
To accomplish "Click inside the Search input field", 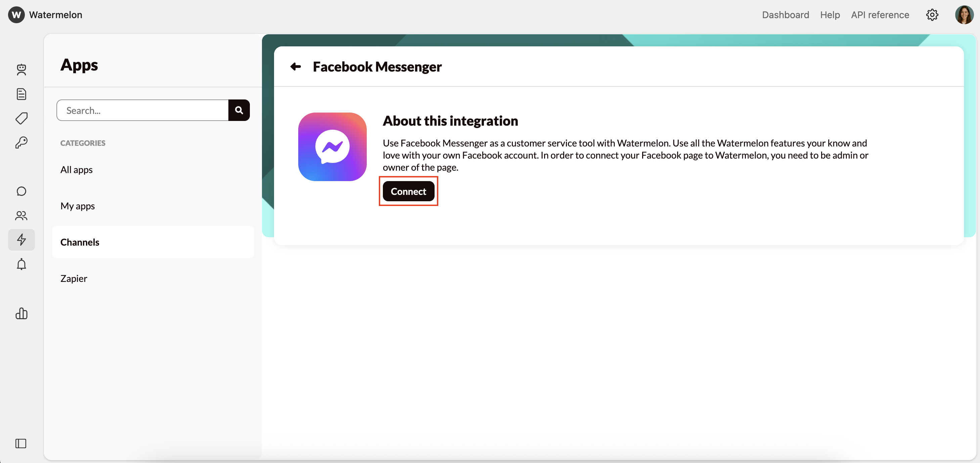I will pos(143,110).
